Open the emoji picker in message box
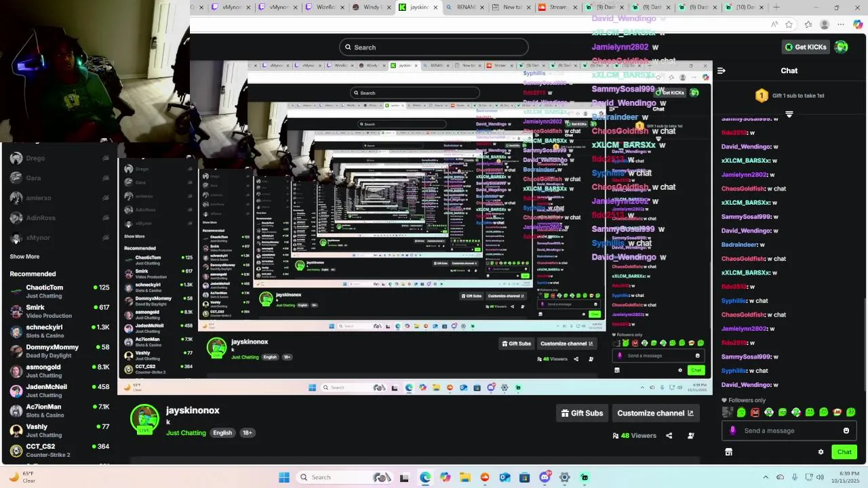The width and height of the screenshot is (868, 488). (846, 430)
